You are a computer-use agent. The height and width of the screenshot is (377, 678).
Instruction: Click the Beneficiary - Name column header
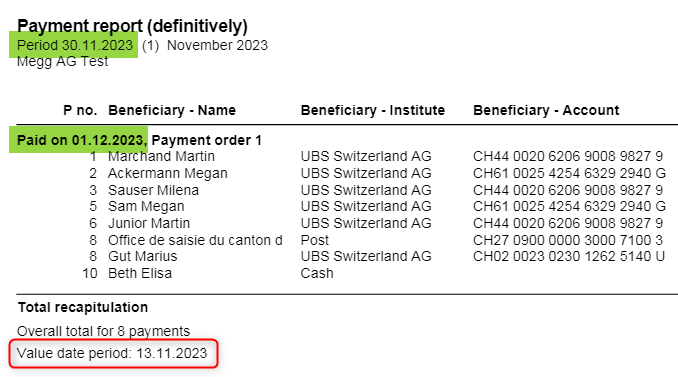pyautogui.click(x=172, y=110)
